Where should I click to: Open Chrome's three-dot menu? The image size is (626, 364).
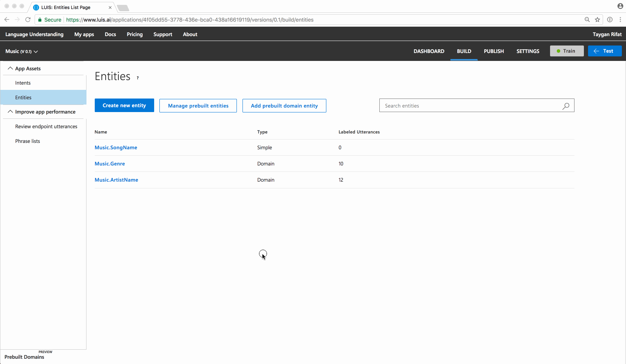(620, 20)
